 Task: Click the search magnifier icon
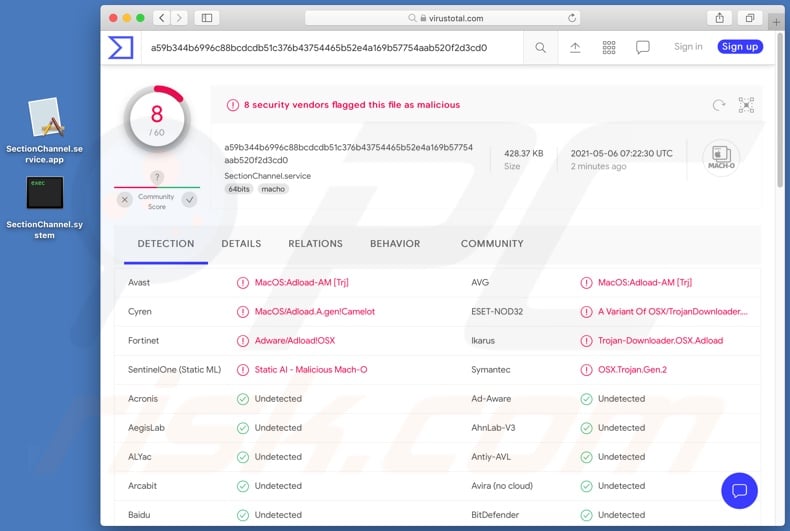coord(540,47)
